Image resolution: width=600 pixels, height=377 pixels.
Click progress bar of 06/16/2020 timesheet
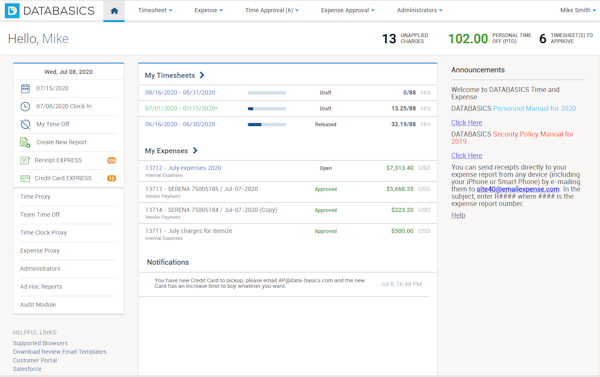(267, 124)
